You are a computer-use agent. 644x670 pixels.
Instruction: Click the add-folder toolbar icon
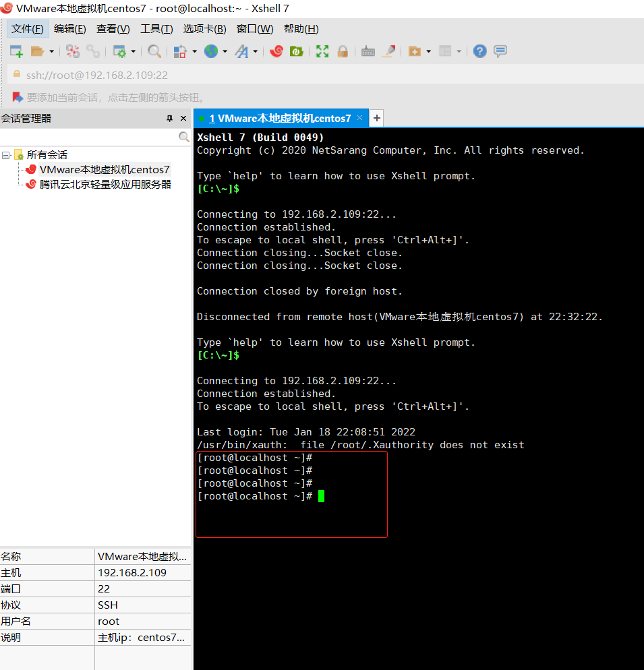tap(414, 51)
